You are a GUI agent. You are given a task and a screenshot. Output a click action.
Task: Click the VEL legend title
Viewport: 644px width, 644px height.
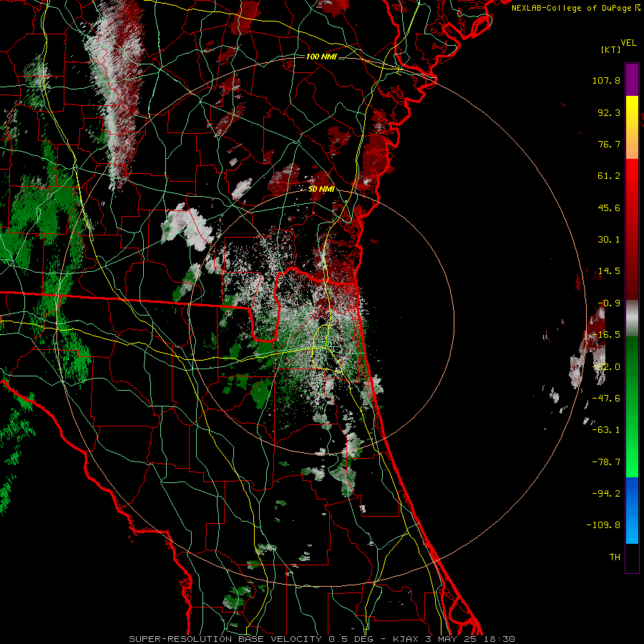coord(629,42)
